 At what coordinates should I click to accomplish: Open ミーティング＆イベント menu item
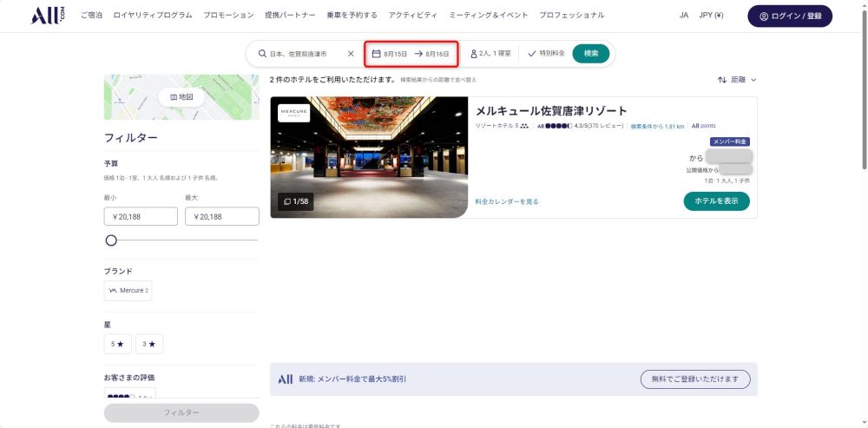click(x=488, y=16)
